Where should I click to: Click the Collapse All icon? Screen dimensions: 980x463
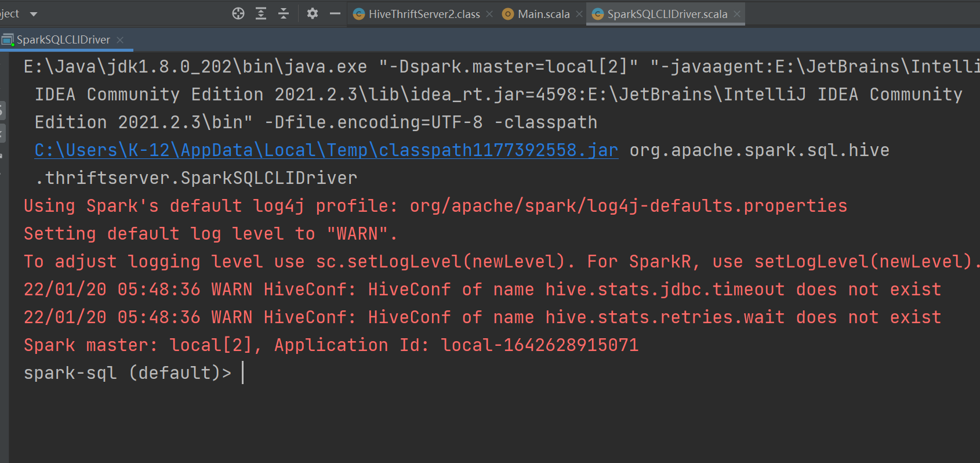[x=284, y=13]
